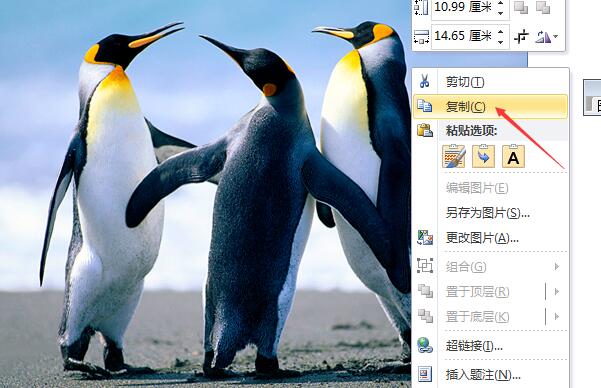Click the right grey overlapping-squares icon beside the height field
601x388 pixels.
543,7
